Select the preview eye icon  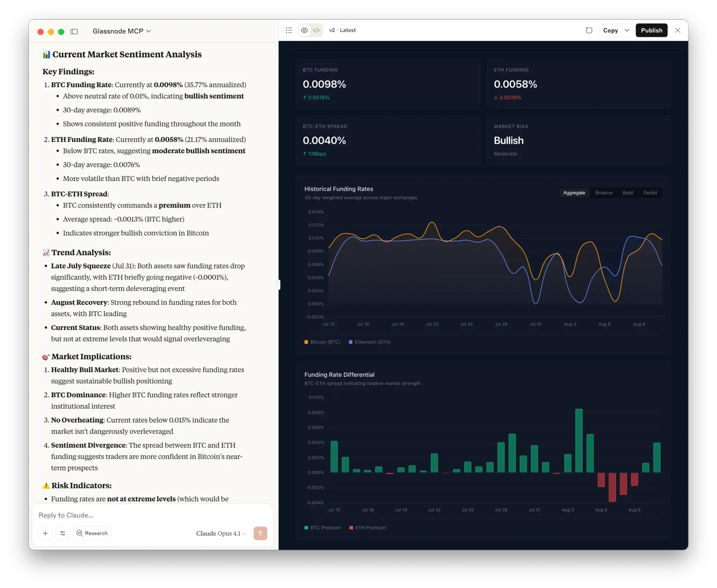tap(304, 30)
